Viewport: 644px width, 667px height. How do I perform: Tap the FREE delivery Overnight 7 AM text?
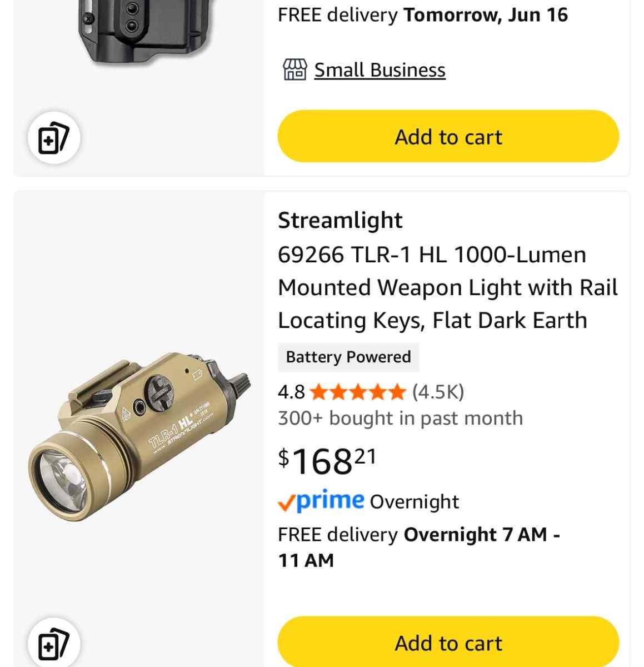(419, 547)
